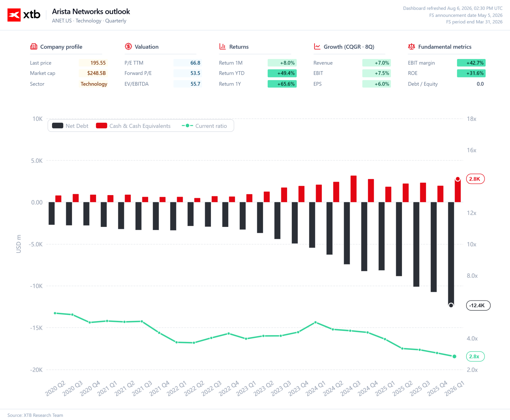
Task: Click the 18x right axis label
Action: [x=471, y=119]
